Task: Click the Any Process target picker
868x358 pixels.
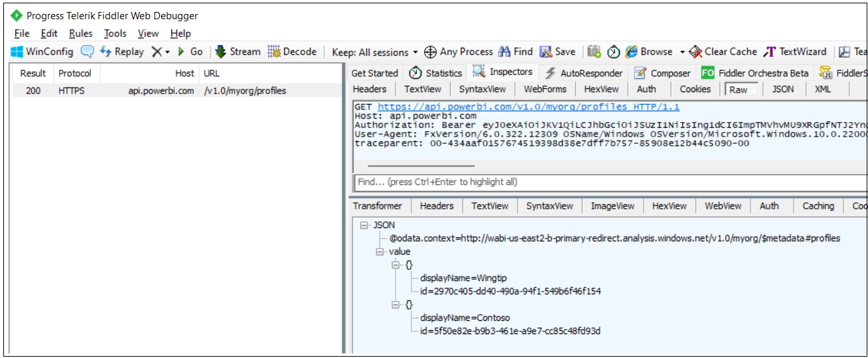Action: (x=459, y=52)
